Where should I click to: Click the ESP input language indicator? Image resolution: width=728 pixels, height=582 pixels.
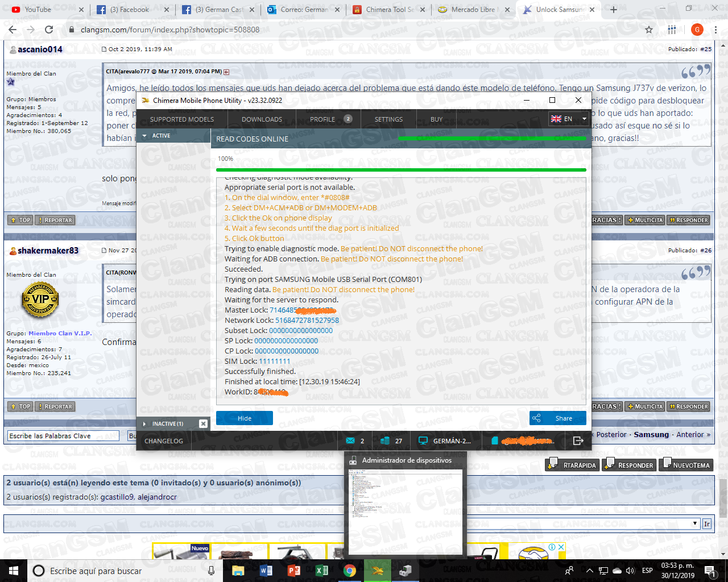(647, 571)
